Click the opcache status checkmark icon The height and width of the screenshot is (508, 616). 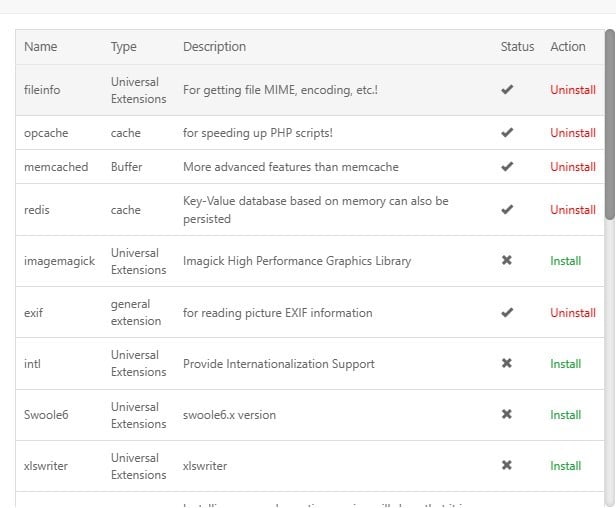click(x=507, y=133)
